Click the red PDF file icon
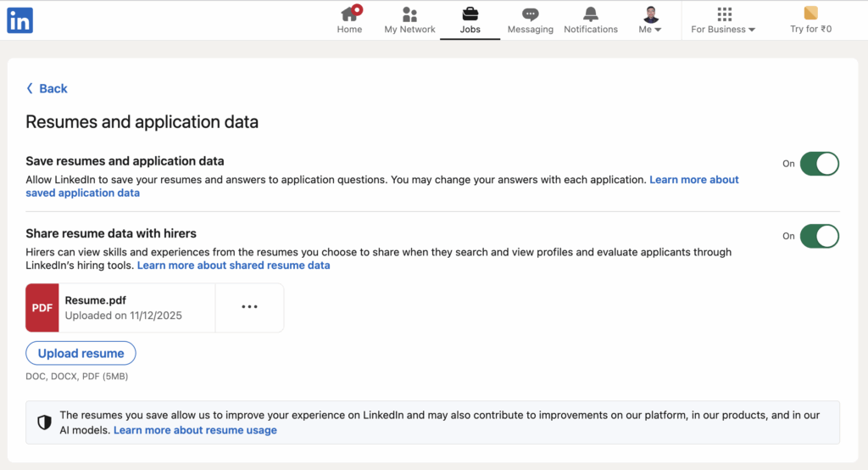868x470 pixels. [42, 308]
